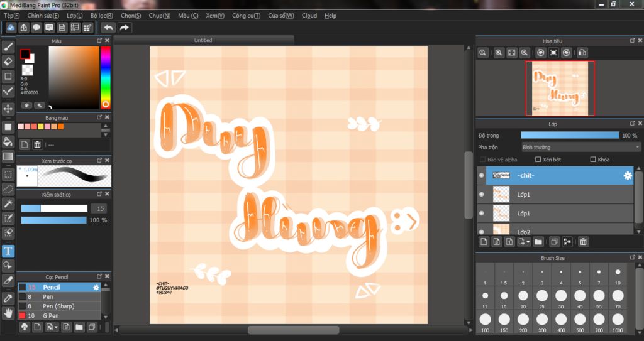The image size is (644, 341).
Task: Undock the Lớp layer panel
Action: 633,123
